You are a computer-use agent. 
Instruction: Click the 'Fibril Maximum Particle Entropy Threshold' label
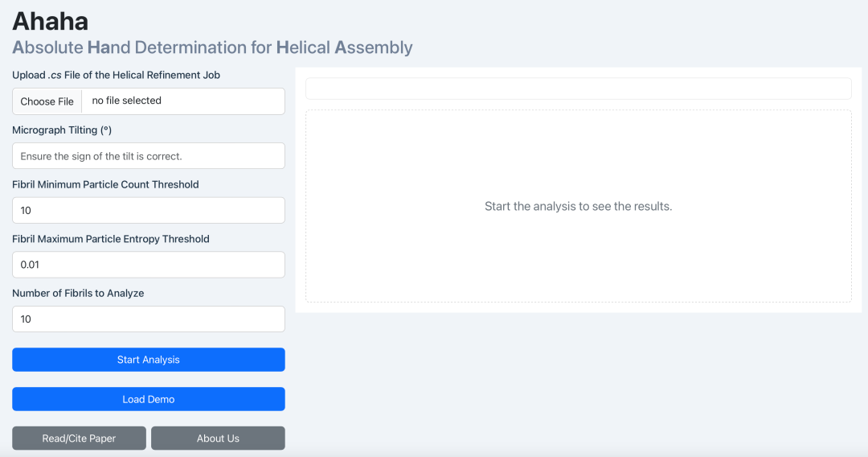click(x=111, y=239)
